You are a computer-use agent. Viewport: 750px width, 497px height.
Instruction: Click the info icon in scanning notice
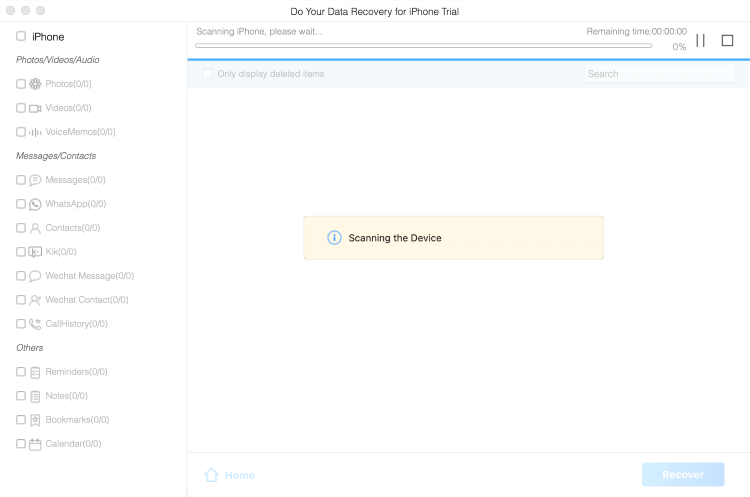(334, 238)
